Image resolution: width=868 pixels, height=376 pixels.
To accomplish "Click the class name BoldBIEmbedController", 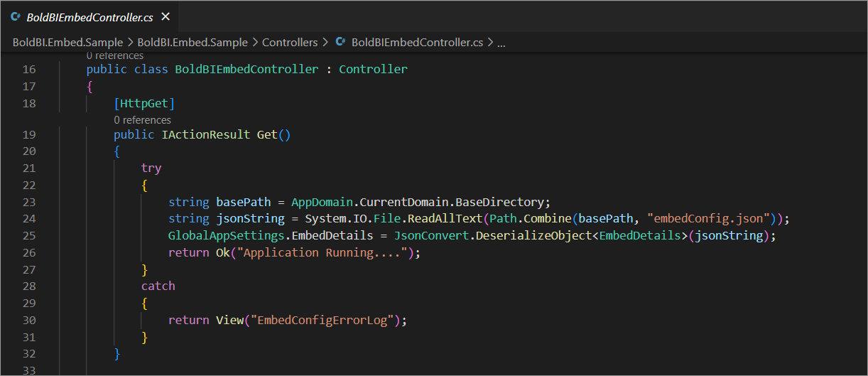I will point(246,70).
